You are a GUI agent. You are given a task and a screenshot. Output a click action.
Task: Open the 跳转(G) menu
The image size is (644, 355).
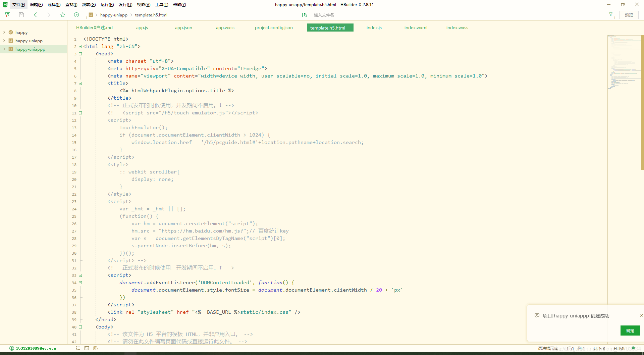pos(89,4)
